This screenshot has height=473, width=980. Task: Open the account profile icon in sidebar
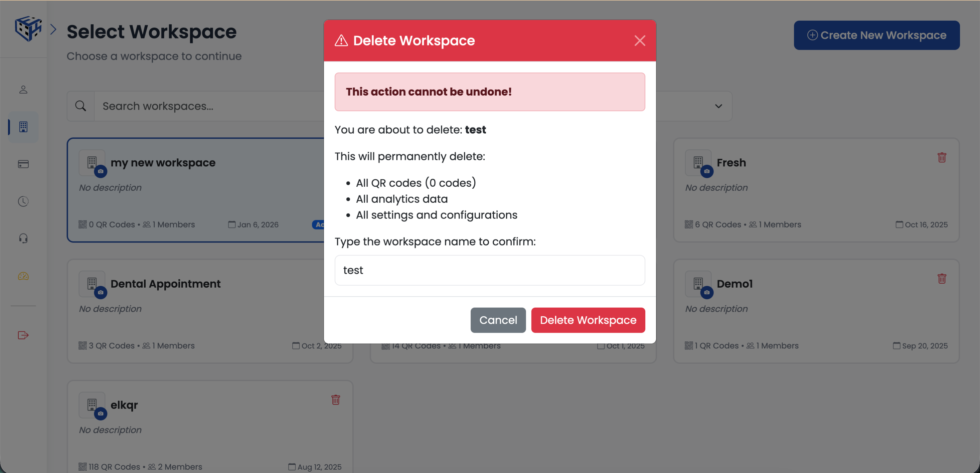click(x=23, y=90)
